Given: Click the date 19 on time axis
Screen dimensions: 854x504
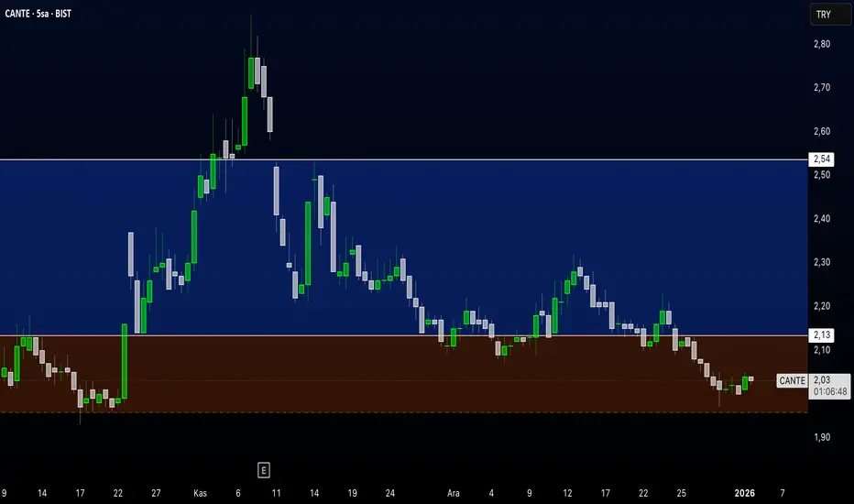Looking at the screenshot, I should pyautogui.click(x=353, y=493).
